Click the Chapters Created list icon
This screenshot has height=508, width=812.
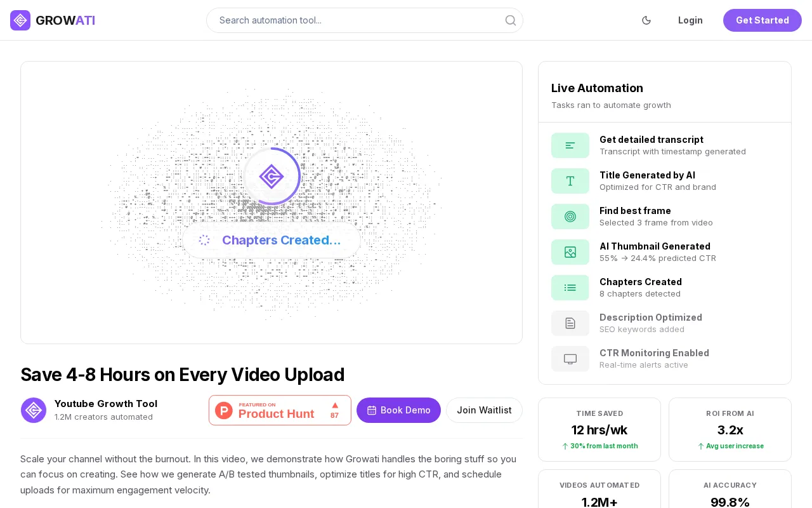point(570,288)
